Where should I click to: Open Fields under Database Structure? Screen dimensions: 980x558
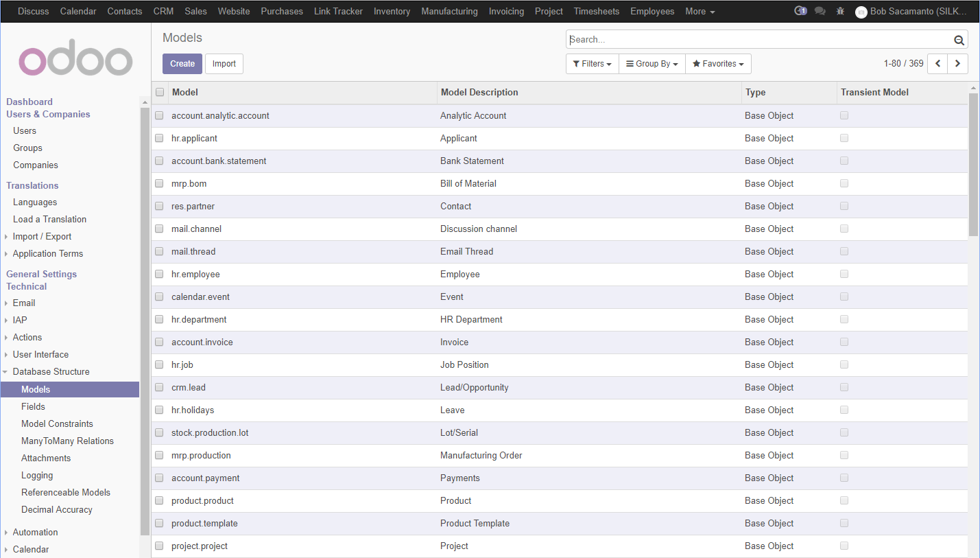(x=33, y=406)
